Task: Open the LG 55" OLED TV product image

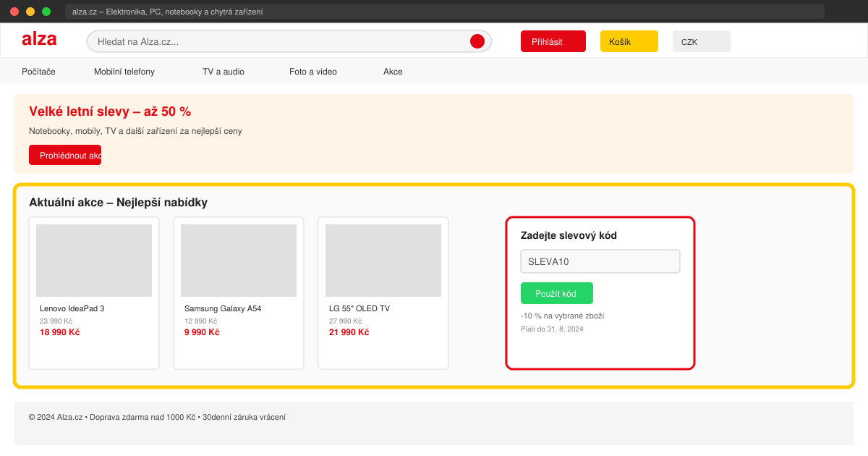Action: click(383, 261)
